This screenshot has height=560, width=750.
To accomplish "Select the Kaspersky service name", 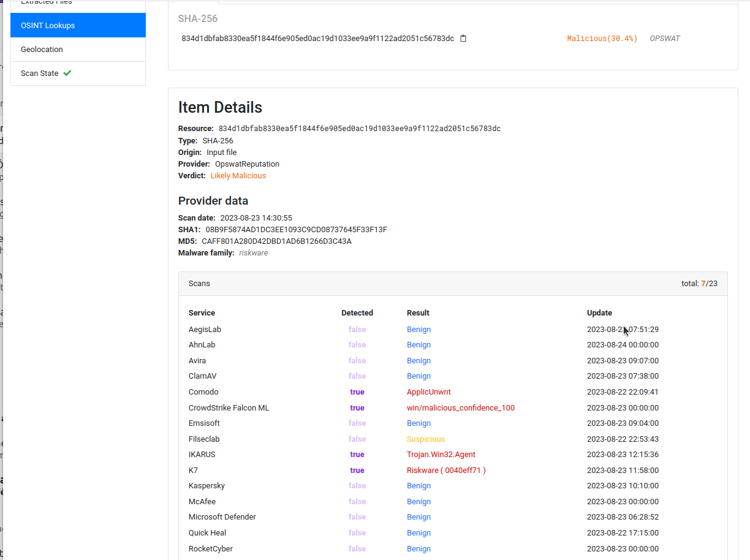I will tap(206, 486).
